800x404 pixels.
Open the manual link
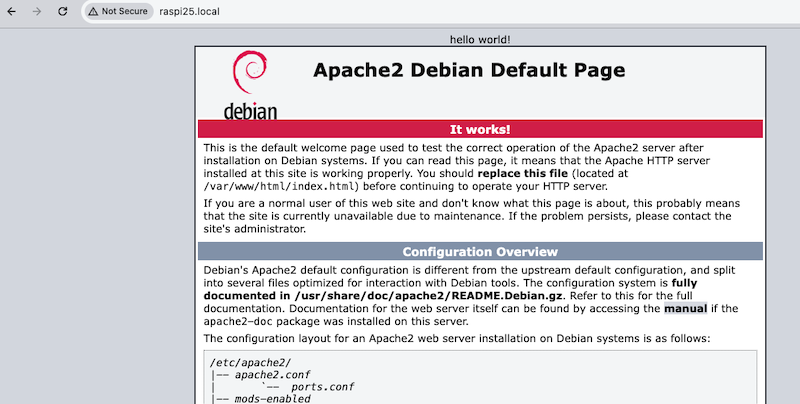point(685,309)
